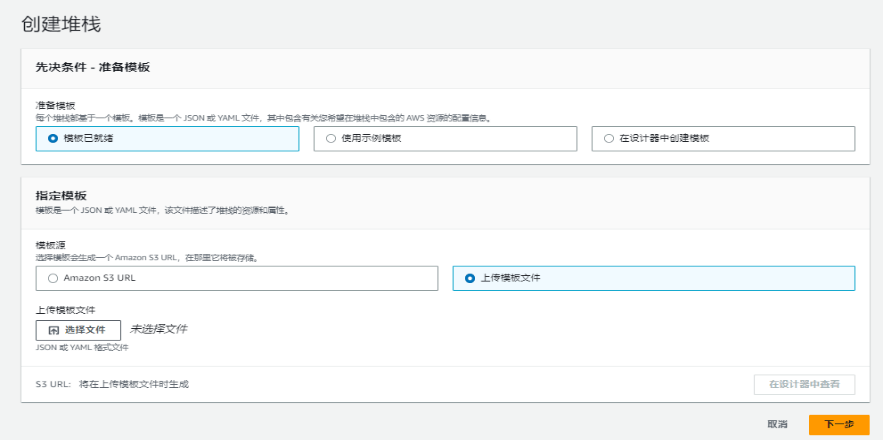Click the 指定模板 description about JSON or YAML
The width and height of the screenshot is (883, 440).
point(162,211)
